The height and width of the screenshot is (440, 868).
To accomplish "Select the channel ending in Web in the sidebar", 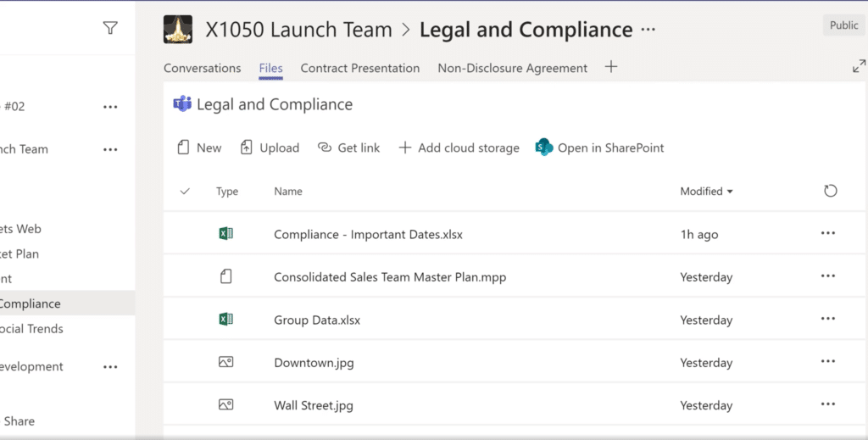I will [20, 229].
